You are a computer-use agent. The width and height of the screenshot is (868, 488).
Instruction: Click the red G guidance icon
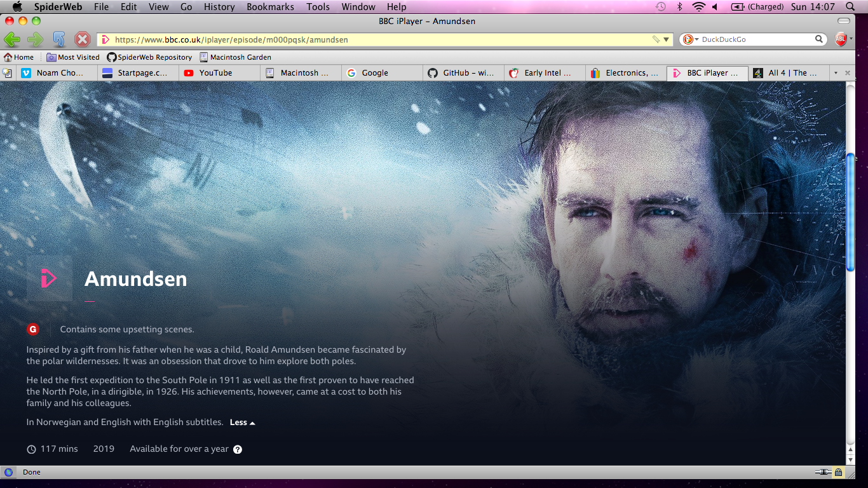[33, 329]
